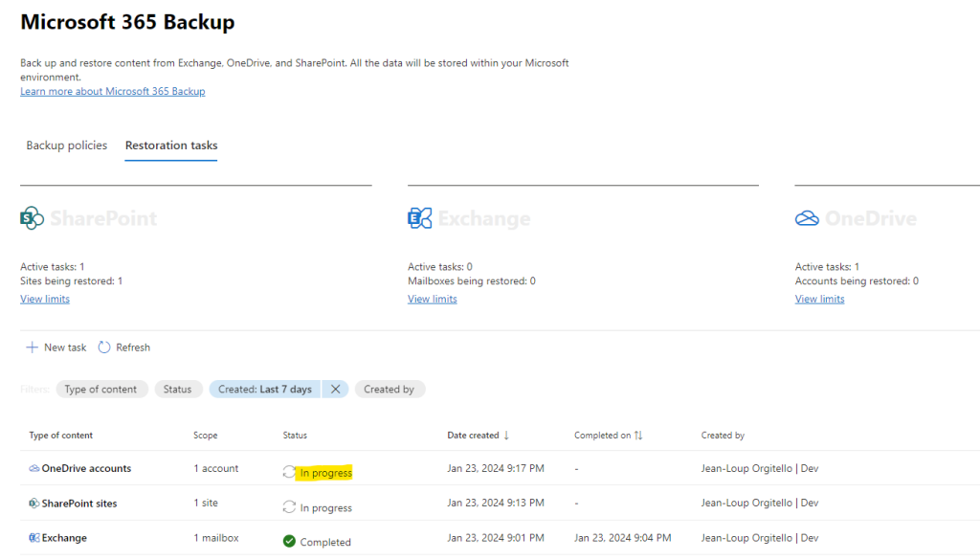
Task: Click the Jan 23, 2024 9:13 PM date
Action: point(496,503)
